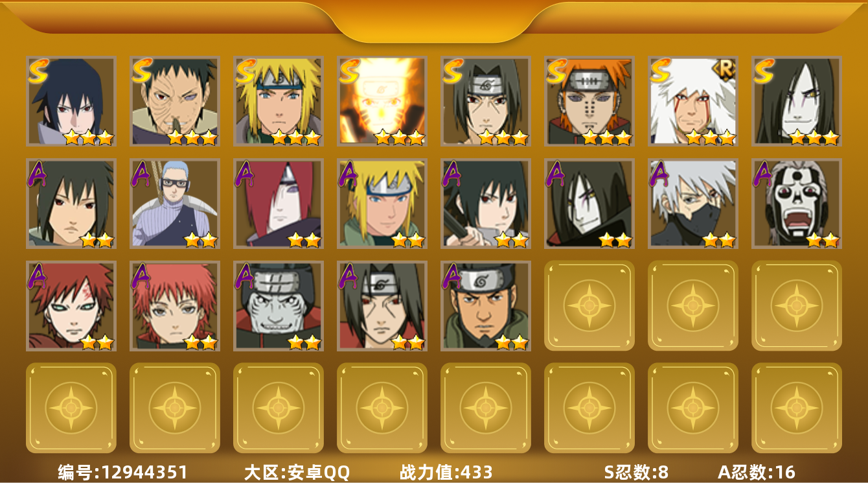Select the S-rank Pain portrait with orange hair

pyautogui.click(x=589, y=101)
